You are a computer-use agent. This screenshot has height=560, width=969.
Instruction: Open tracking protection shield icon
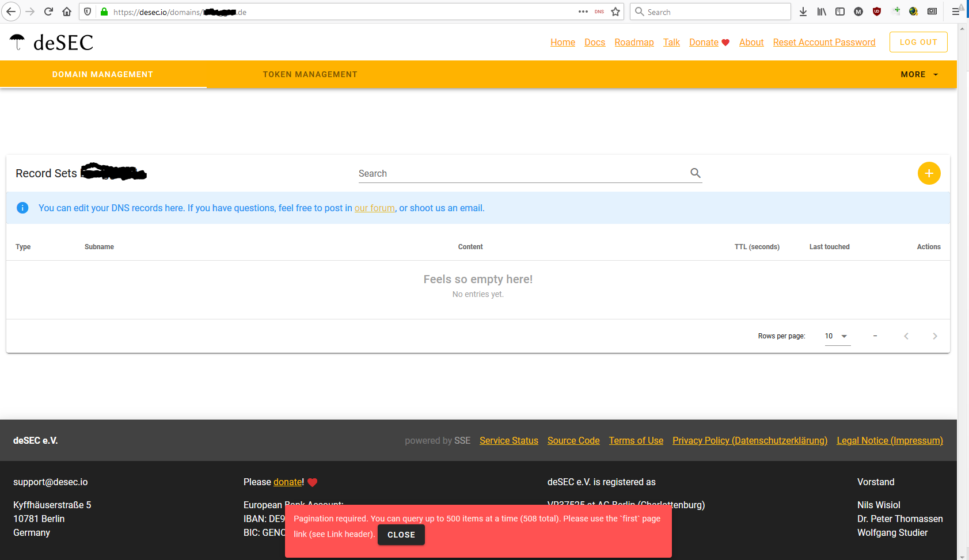88,12
